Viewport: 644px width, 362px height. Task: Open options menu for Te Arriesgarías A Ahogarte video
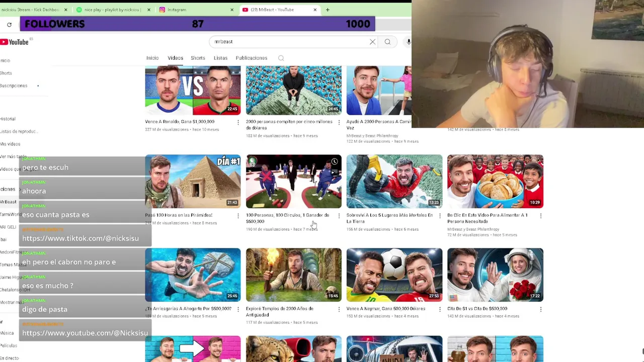238,309
